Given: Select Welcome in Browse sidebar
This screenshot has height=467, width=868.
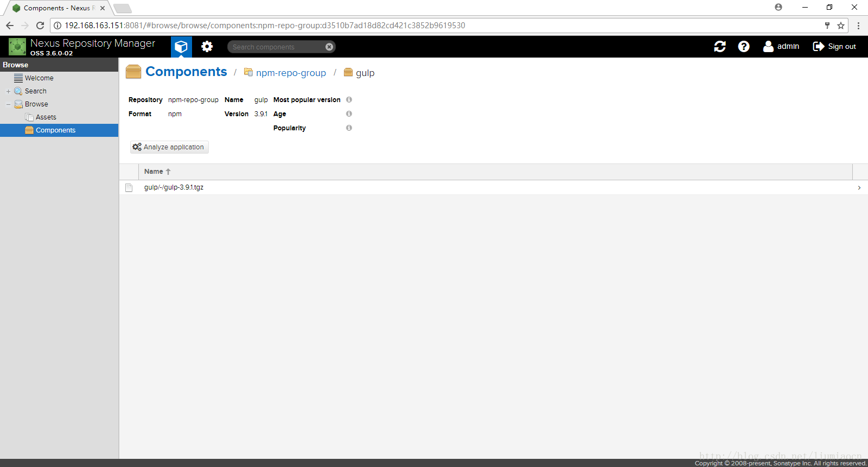Looking at the screenshot, I should [39, 78].
